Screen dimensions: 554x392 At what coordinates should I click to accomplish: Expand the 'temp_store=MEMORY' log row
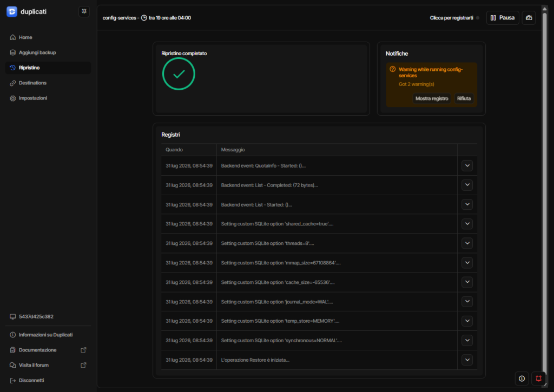coord(467,321)
